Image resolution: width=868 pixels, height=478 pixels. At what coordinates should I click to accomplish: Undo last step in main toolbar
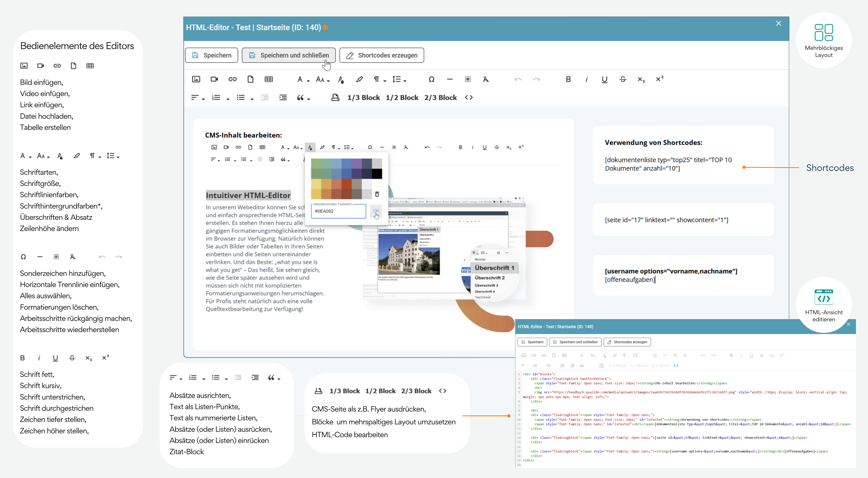coord(518,79)
